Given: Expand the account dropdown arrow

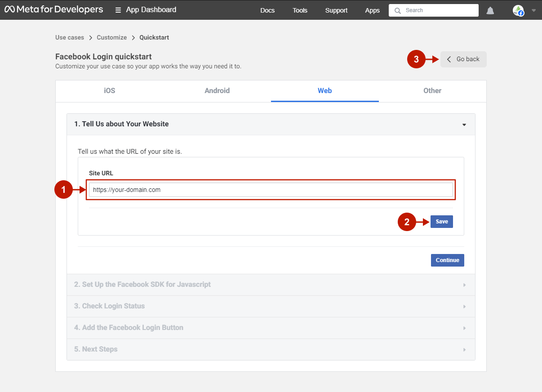Looking at the screenshot, I should [x=534, y=10].
